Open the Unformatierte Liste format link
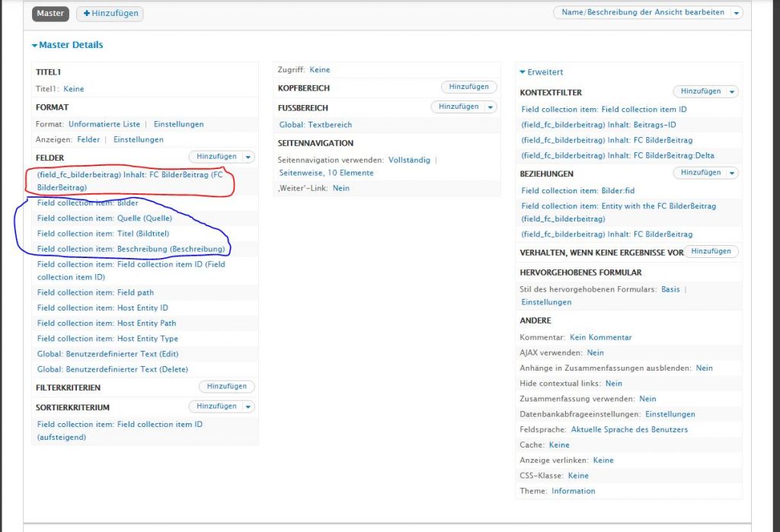 pyautogui.click(x=104, y=124)
